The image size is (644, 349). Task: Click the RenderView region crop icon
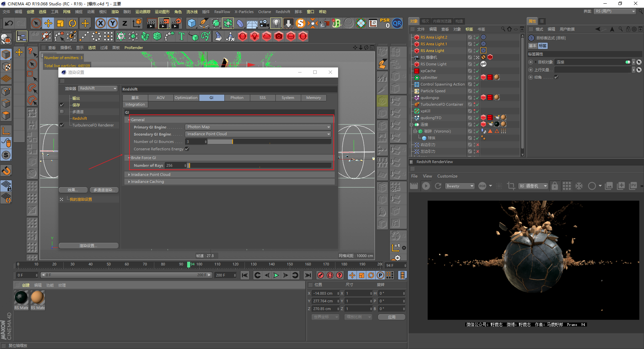(511, 186)
